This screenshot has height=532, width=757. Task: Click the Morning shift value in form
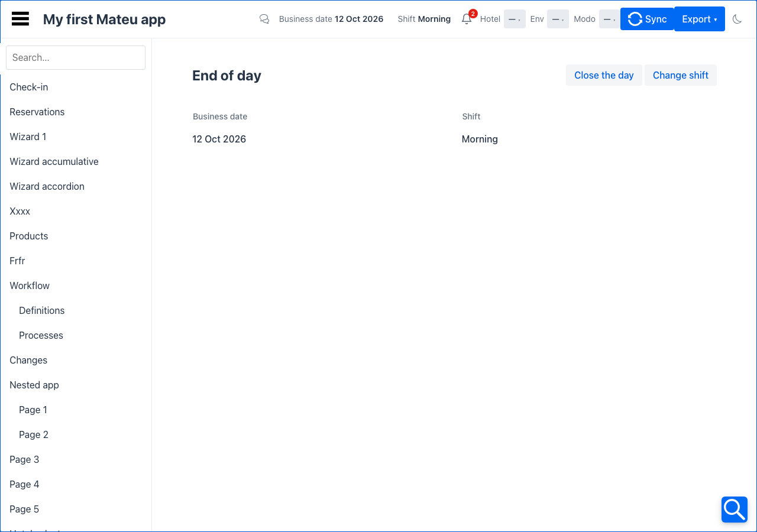tap(480, 139)
